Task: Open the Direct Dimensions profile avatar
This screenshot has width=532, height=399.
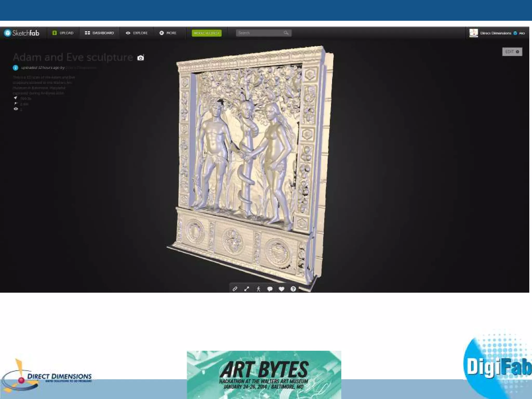Action: 474,33
